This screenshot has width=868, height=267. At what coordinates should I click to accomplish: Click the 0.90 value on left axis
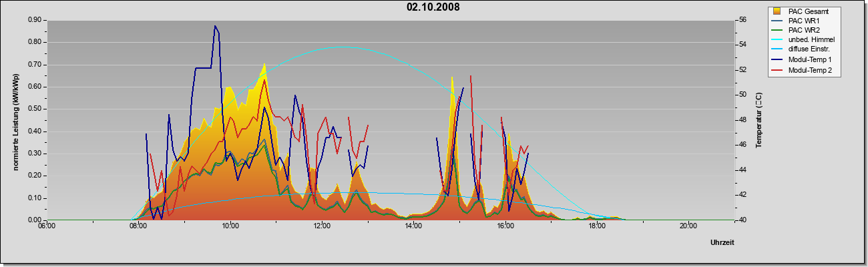click(35, 20)
